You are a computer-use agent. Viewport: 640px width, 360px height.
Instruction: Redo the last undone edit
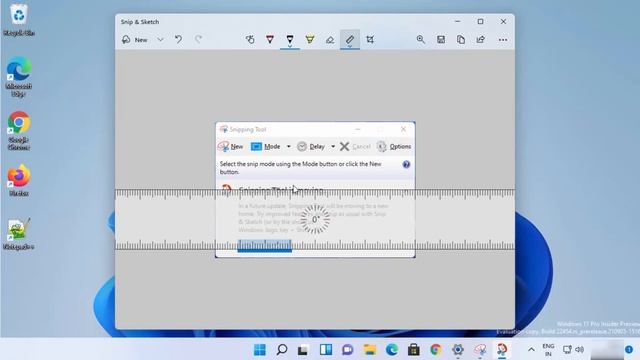point(198,40)
